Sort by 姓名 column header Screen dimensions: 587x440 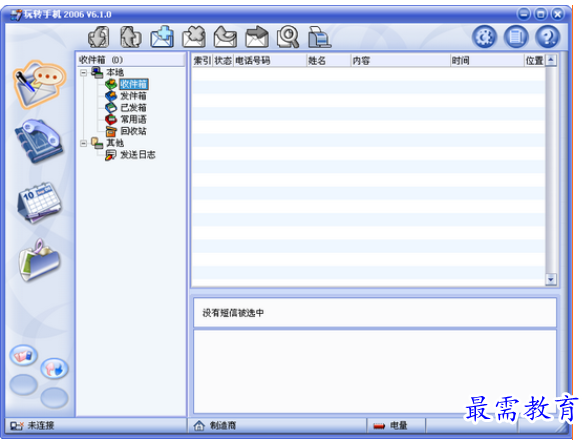coord(328,60)
